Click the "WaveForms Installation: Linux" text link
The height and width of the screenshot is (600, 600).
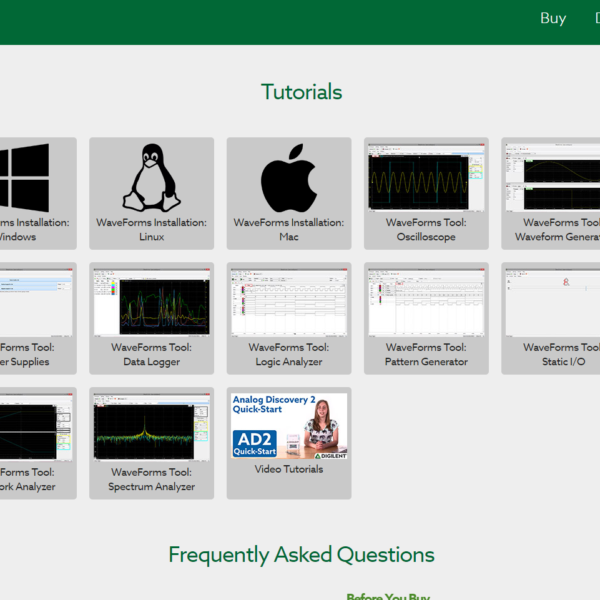pos(151,230)
